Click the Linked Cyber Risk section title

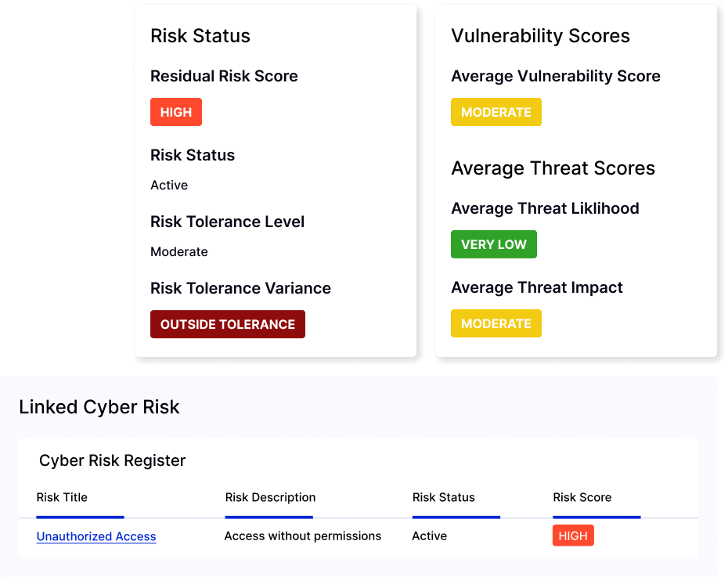(99, 407)
